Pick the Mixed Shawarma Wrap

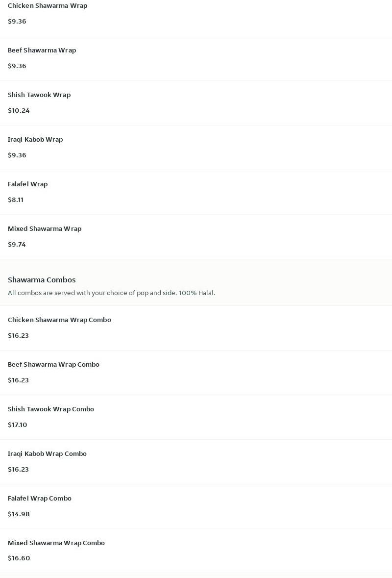tap(45, 229)
